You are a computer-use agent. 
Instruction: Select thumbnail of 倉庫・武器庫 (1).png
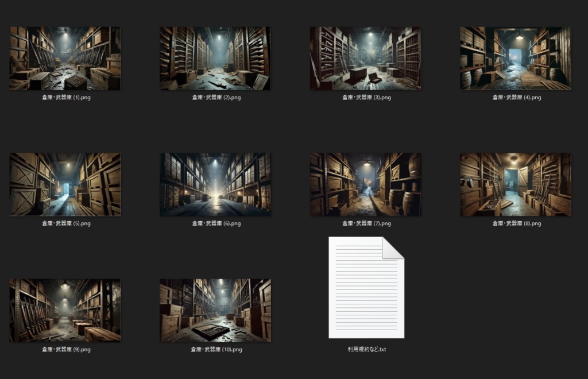coord(65,58)
